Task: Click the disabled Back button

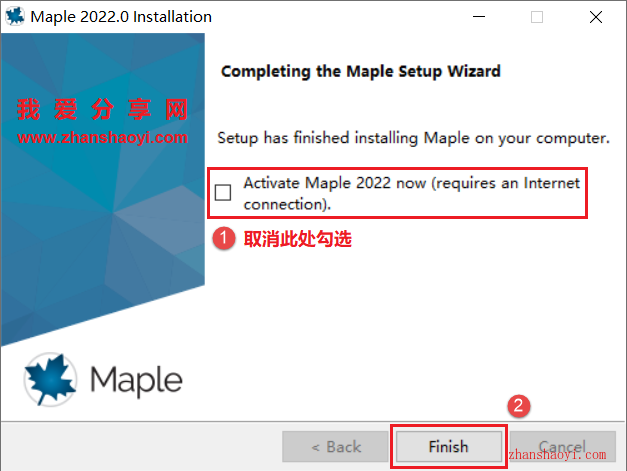Action: pos(335,447)
